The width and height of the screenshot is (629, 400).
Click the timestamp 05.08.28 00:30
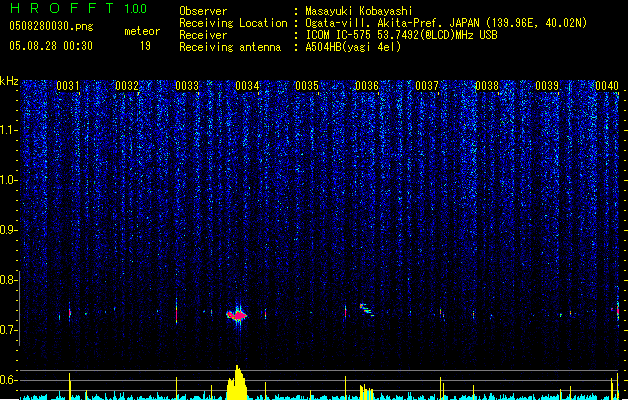click(51, 46)
